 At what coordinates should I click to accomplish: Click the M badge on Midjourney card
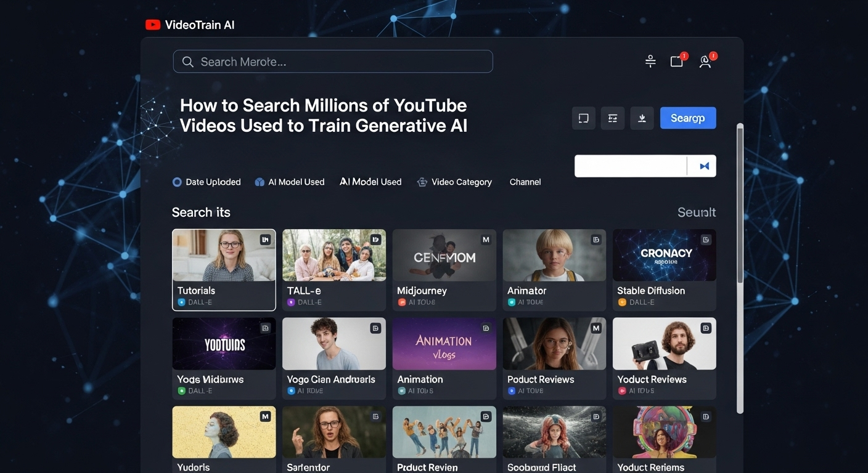click(x=486, y=240)
